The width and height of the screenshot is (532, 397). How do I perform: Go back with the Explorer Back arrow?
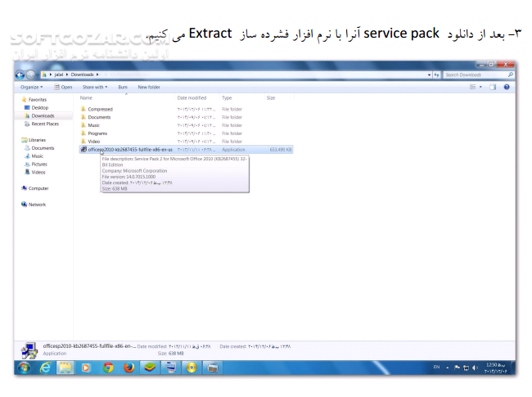tap(20, 74)
